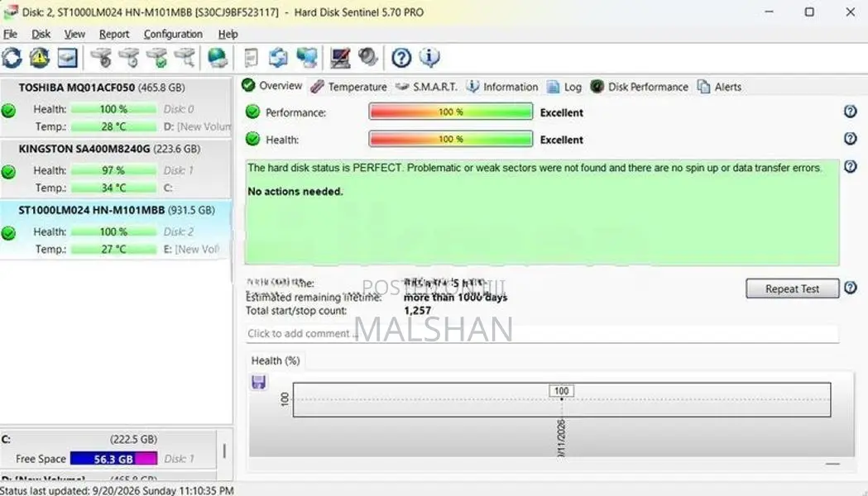Click the TOSHIBA Health 100 % bar

pos(113,109)
